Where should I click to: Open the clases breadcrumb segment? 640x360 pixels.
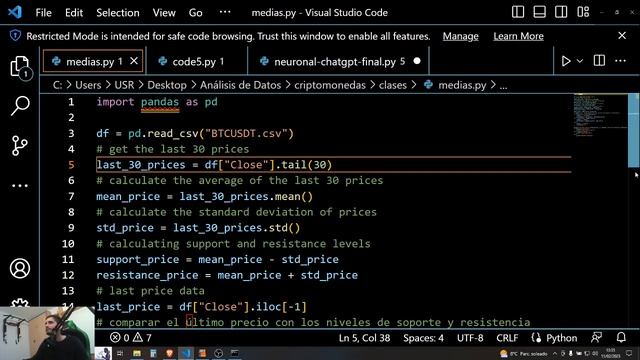point(393,85)
